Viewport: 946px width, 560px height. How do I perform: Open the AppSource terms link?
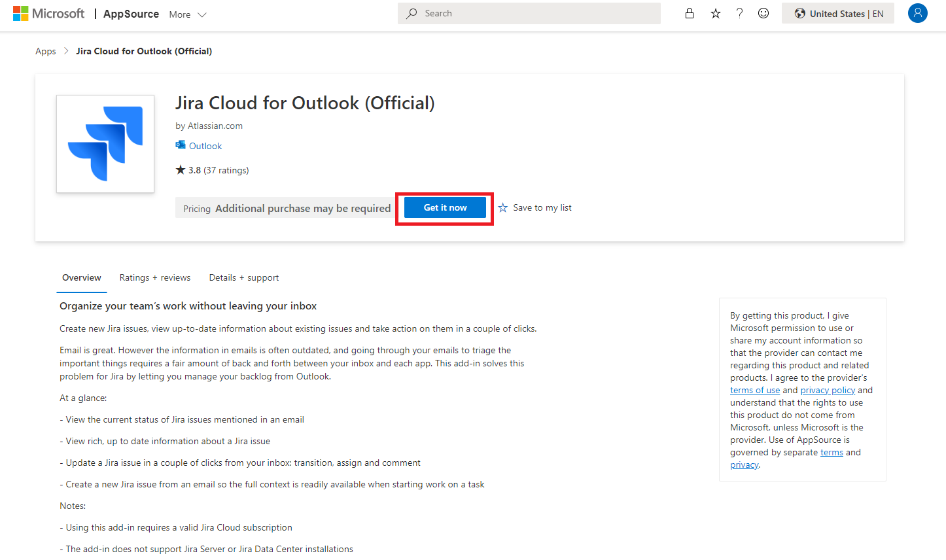point(832,453)
